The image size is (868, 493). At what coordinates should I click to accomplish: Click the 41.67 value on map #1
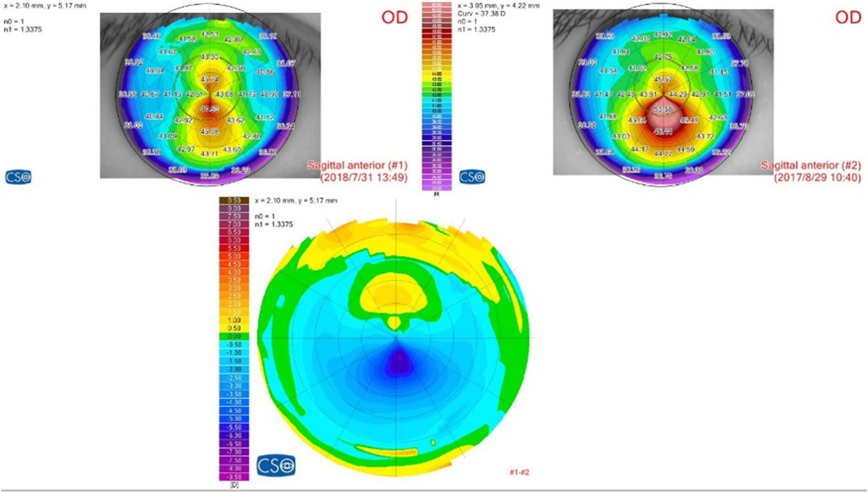168,52
